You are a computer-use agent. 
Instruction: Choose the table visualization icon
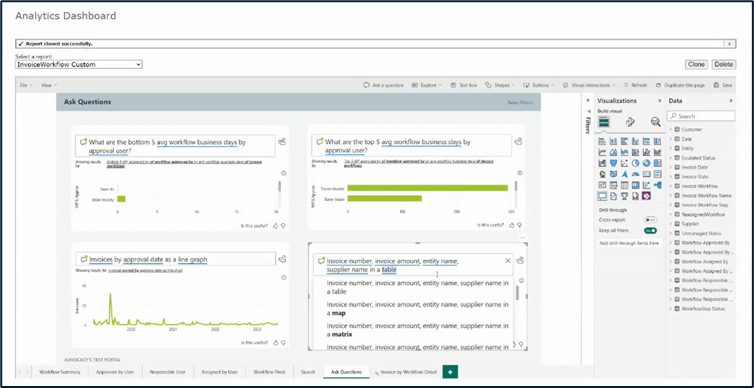[x=624, y=185]
